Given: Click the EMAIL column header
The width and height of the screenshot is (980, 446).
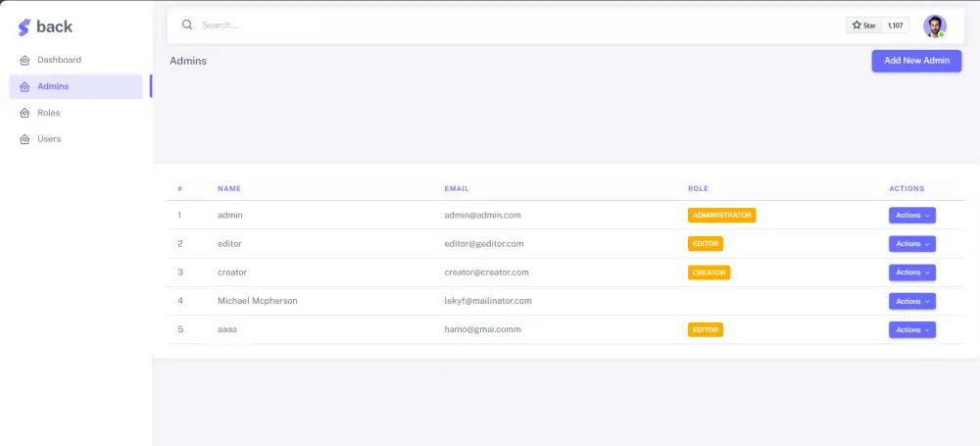Looking at the screenshot, I should coord(457,188).
